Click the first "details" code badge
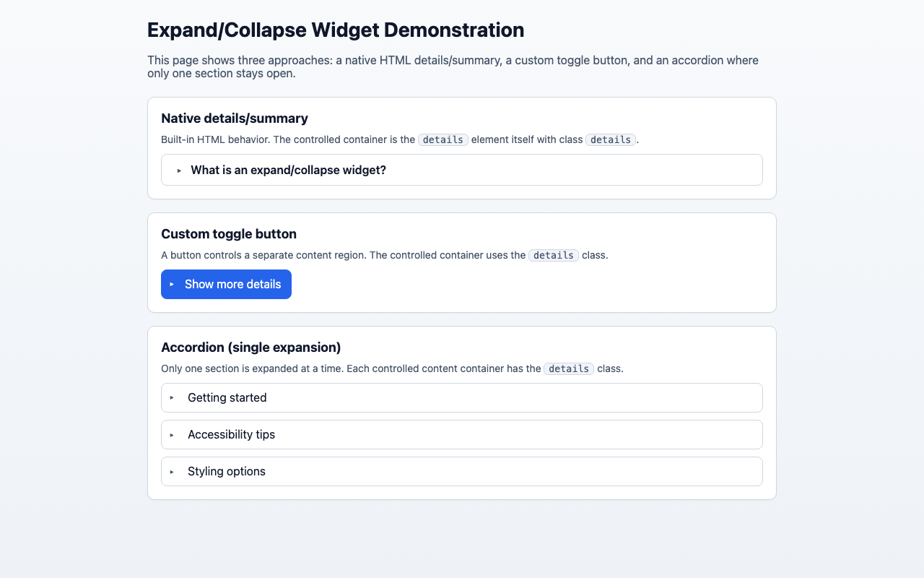This screenshot has height=578, width=924. coord(443,139)
